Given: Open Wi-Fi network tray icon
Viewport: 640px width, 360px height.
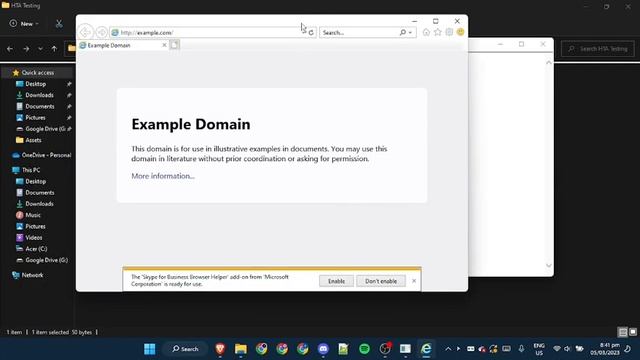Looking at the screenshot, I should point(557,349).
